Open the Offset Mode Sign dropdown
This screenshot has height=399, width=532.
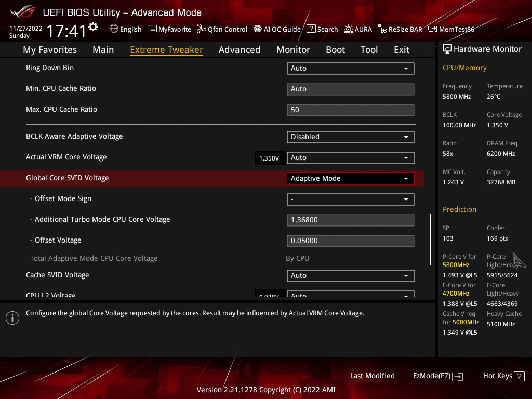pos(351,199)
